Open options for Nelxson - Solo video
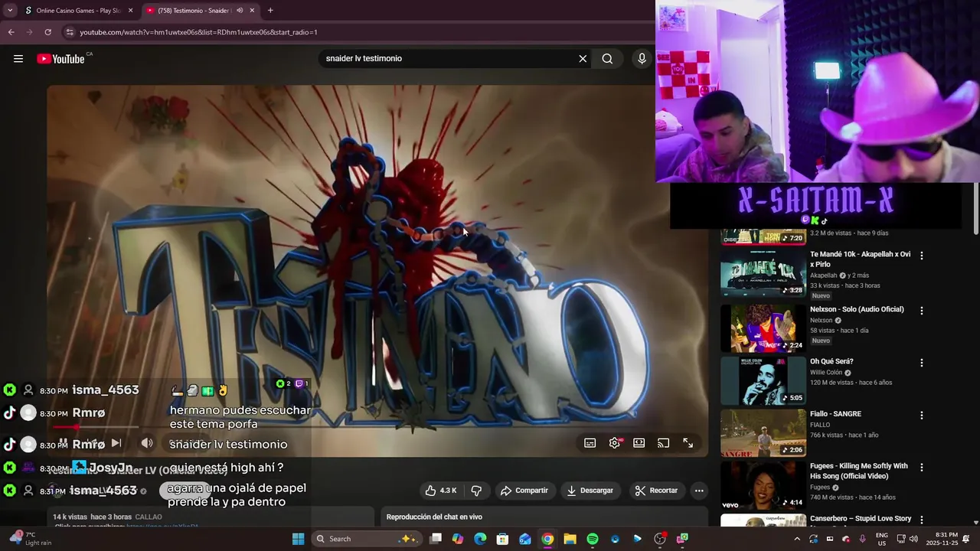The width and height of the screenshot is (980, 551). (922, 311)
